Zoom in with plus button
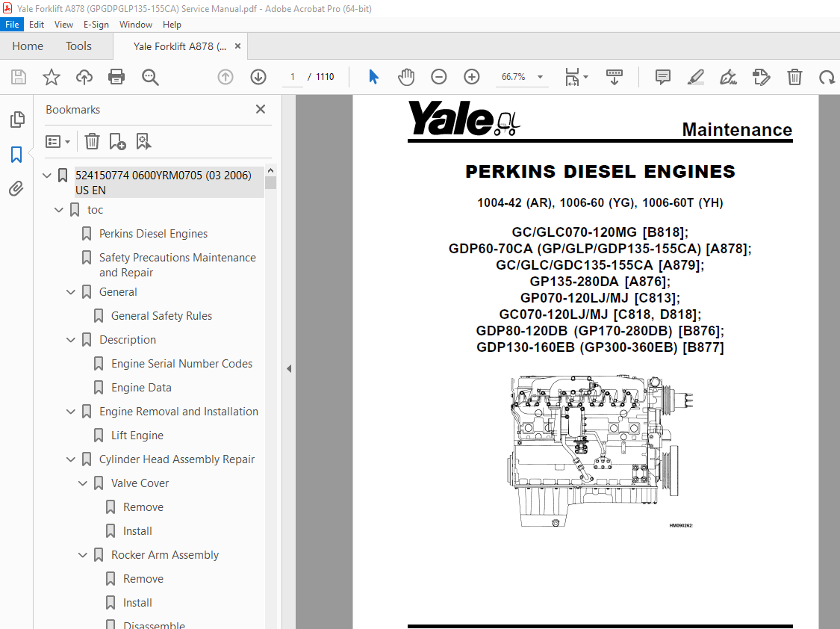 pos(471,77)
